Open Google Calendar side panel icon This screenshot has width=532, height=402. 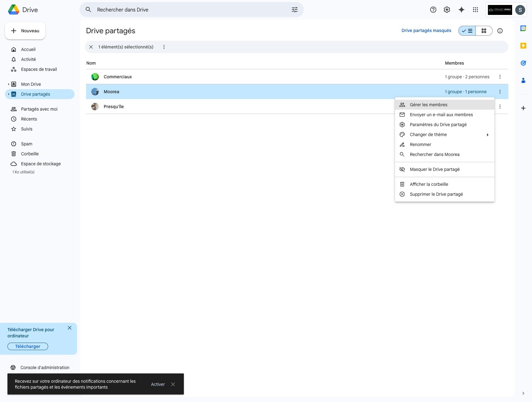(x=523, y=28)
